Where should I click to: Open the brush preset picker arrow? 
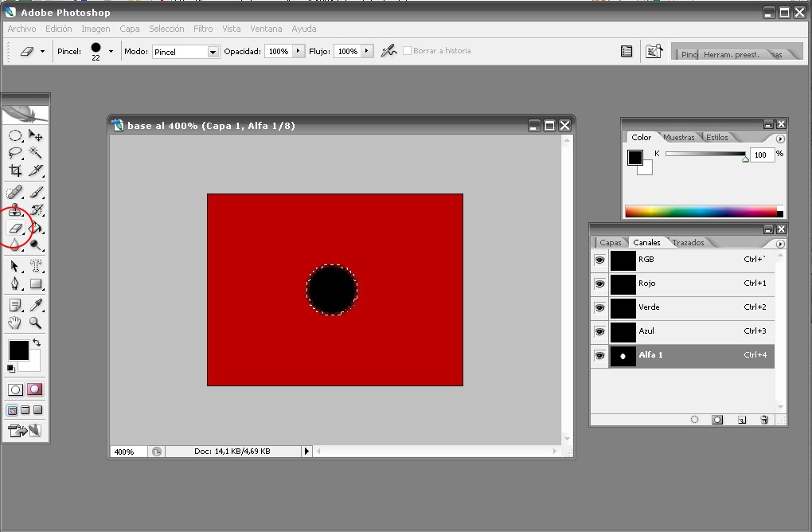point(111,51)
